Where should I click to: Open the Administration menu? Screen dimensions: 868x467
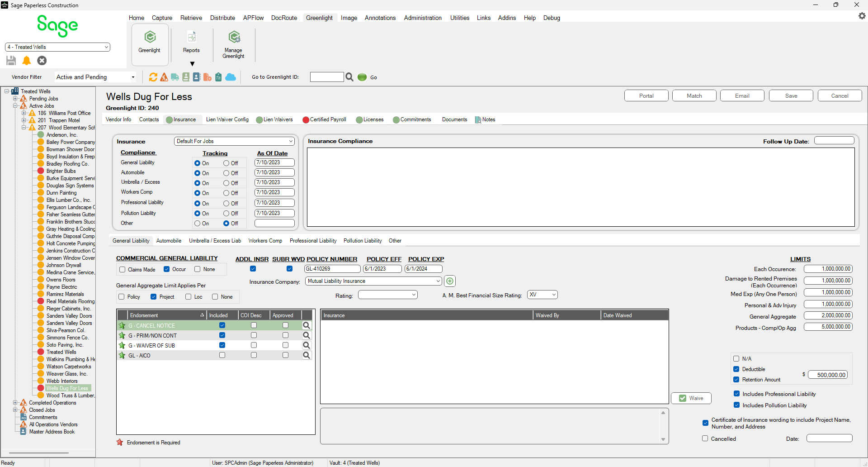(x=423, y=18)
